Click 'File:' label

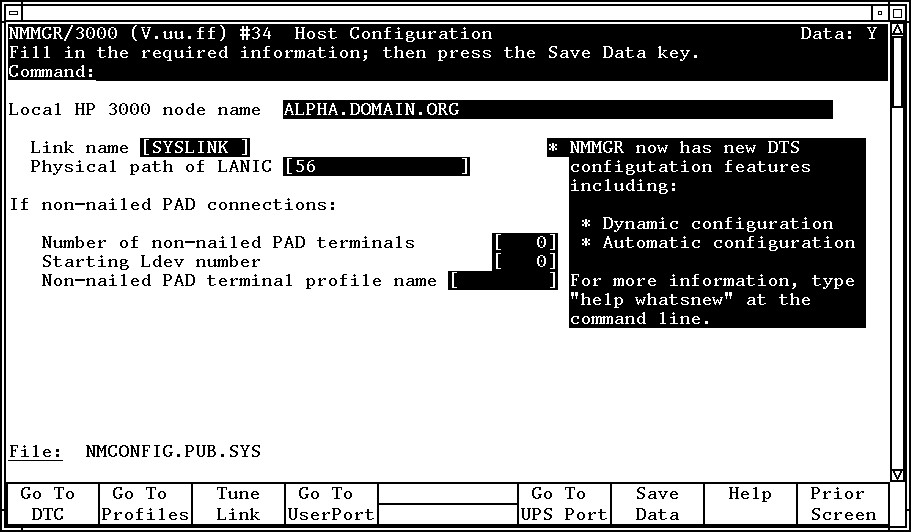coord(35,451)
